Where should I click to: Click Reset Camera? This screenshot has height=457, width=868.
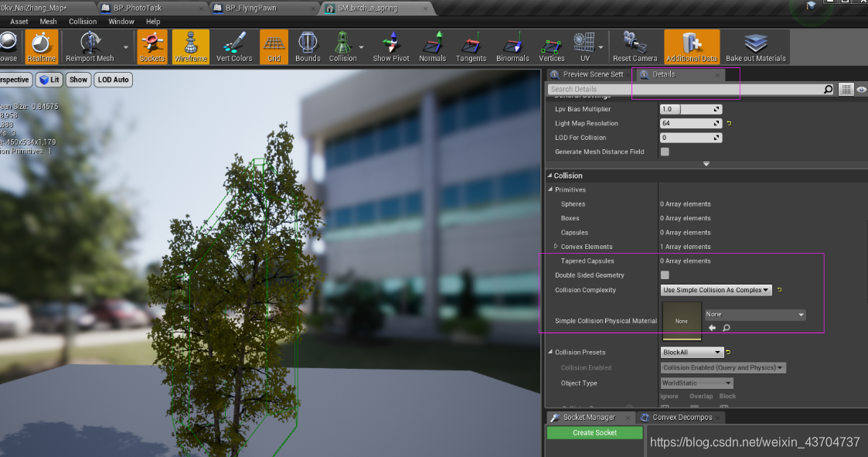click(x=635, y=47)
